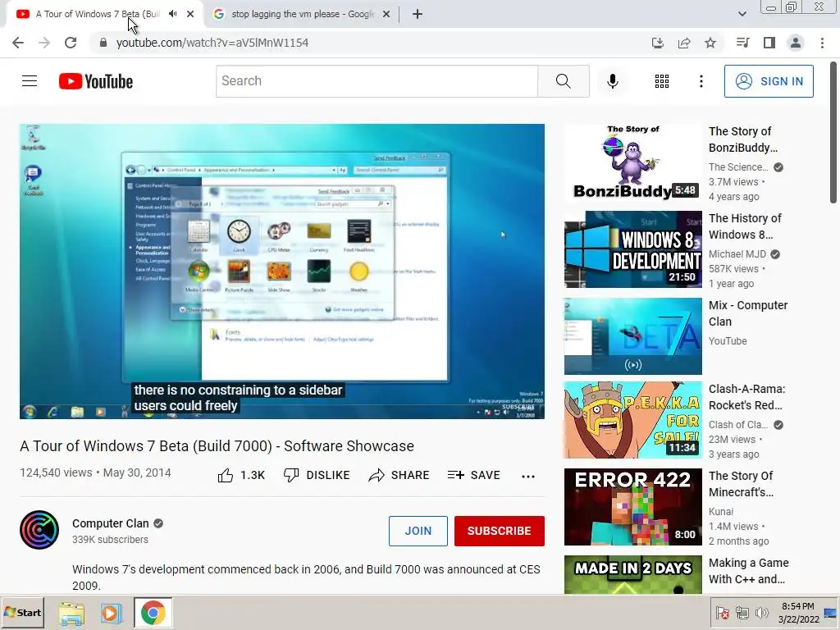The image size is (840, 630).
Task: Open Windows Explorer from taskbar
Action: (72, 613)
